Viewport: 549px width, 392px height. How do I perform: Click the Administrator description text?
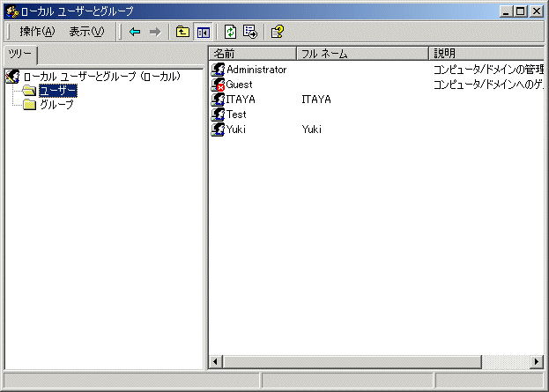tap(488, 70)
